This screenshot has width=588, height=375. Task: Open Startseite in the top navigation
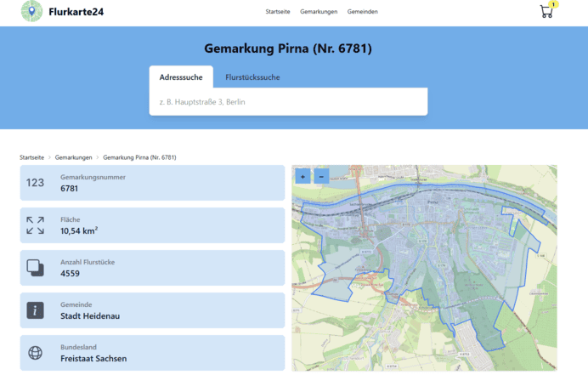278,12
